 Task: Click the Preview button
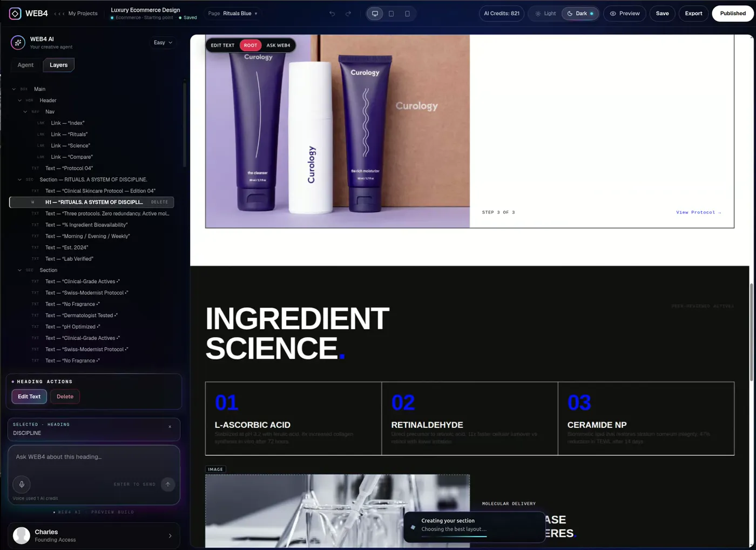625,14
